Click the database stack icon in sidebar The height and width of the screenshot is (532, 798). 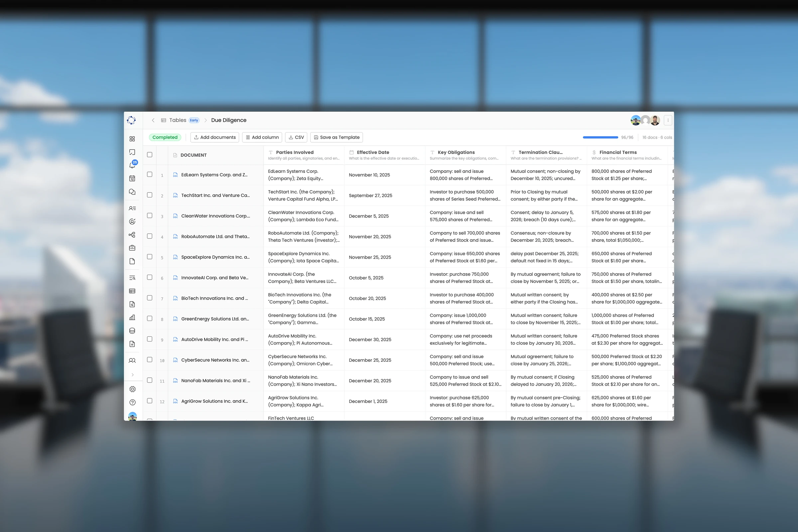click(x=132, y=331)
